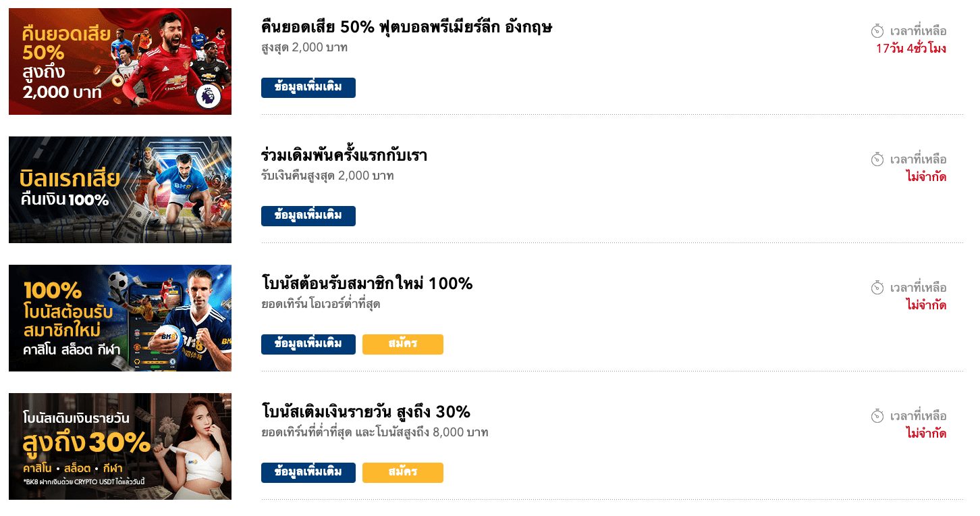Screen dimensions: 980x516
Task: Click ข้อมูลเพิ่มเติม for the welcome bonus
Action: [x=308, y=344]
